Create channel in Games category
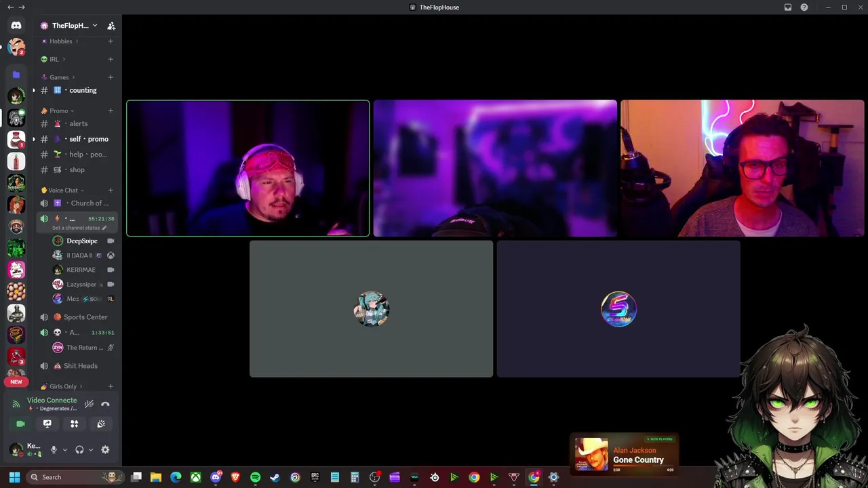Viewport: 868px width, 488px height. (x=111, y=77)
